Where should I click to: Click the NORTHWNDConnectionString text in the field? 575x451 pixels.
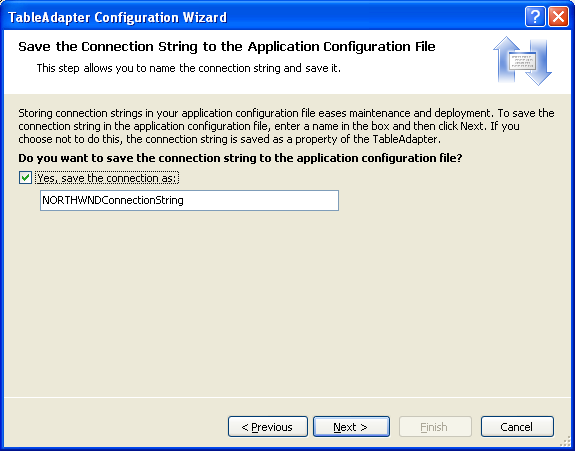click(113, 200)
